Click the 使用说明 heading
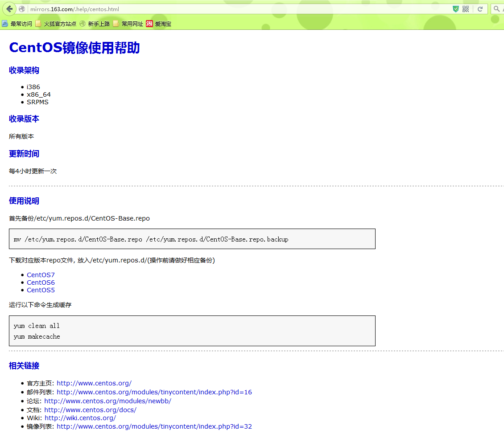This screenshot has width=504, height=438. tap(24, 201)
